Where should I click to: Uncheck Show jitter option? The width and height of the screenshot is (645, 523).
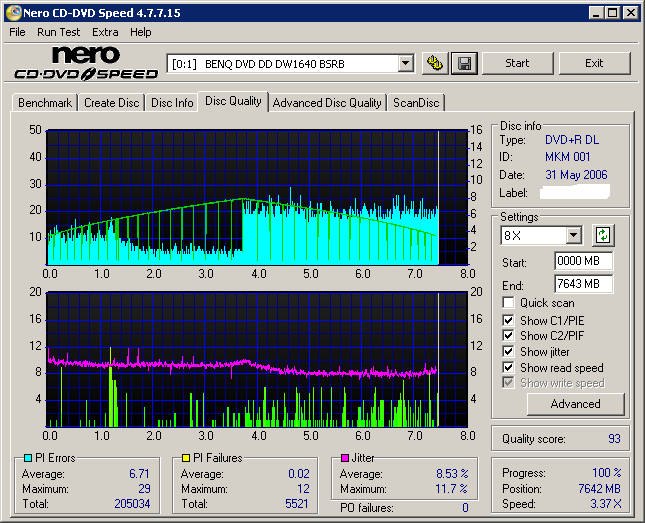click(508, 351)
